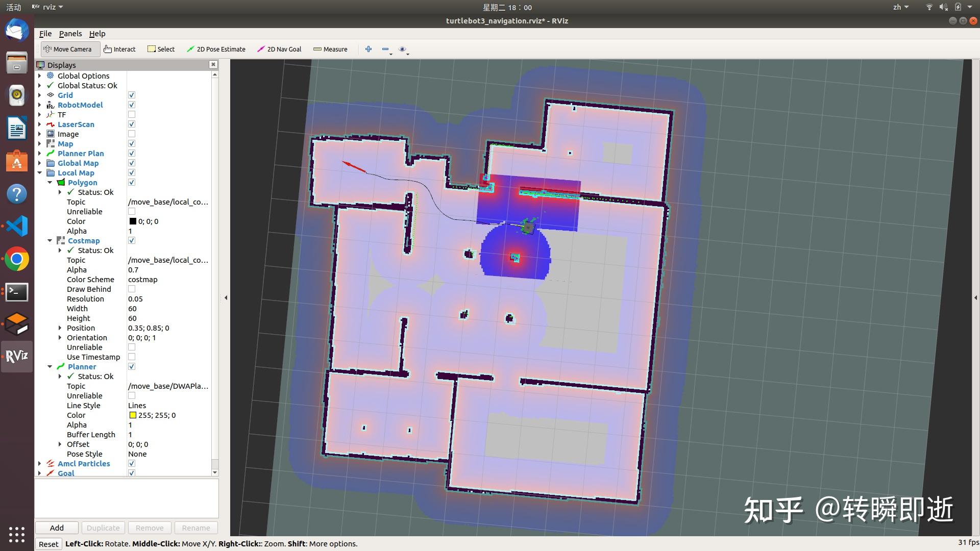The image size is (980, 551).
Task: Expand the Amcl Particles display
Action: click(x=40, y=464)
